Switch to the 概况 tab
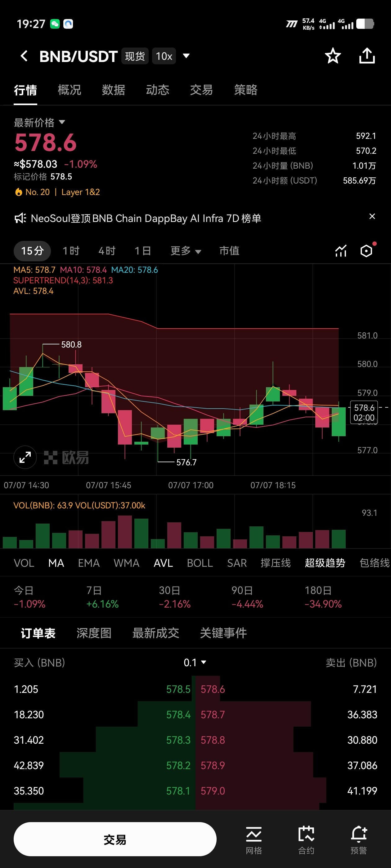 [70, 90]
